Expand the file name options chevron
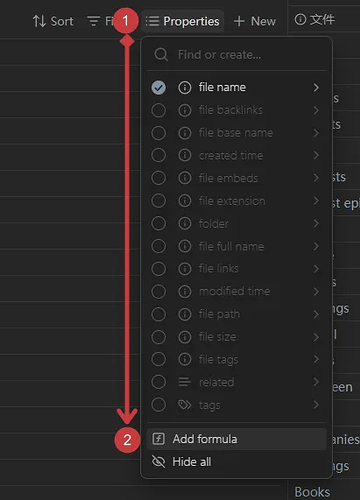Screen dimensions: 360x500 [x=316, y=88]
